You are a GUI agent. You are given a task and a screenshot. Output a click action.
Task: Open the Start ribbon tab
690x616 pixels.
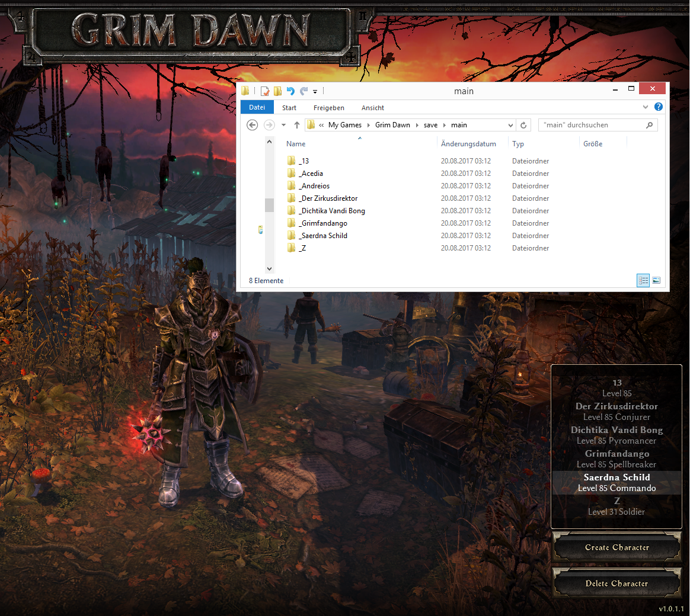click(x=289, y=108)
